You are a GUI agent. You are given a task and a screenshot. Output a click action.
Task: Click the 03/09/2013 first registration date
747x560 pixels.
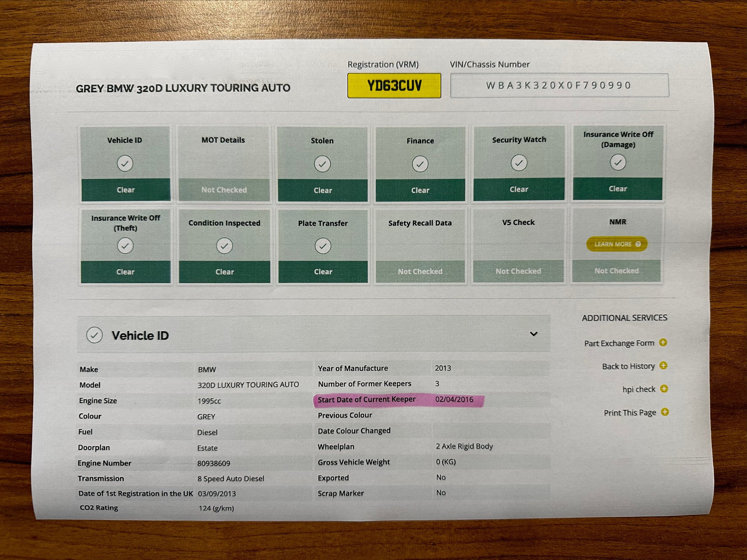pyautogui.click(x=217, y=494)
